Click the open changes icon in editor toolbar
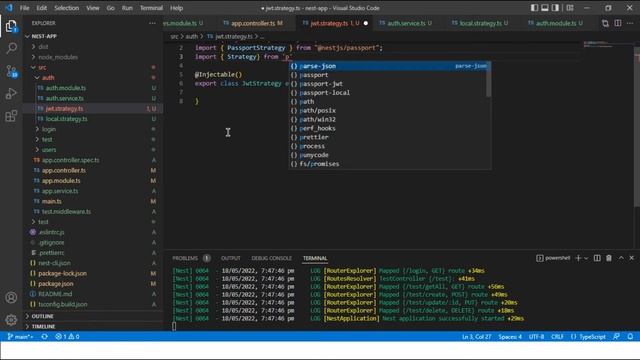 605,23
